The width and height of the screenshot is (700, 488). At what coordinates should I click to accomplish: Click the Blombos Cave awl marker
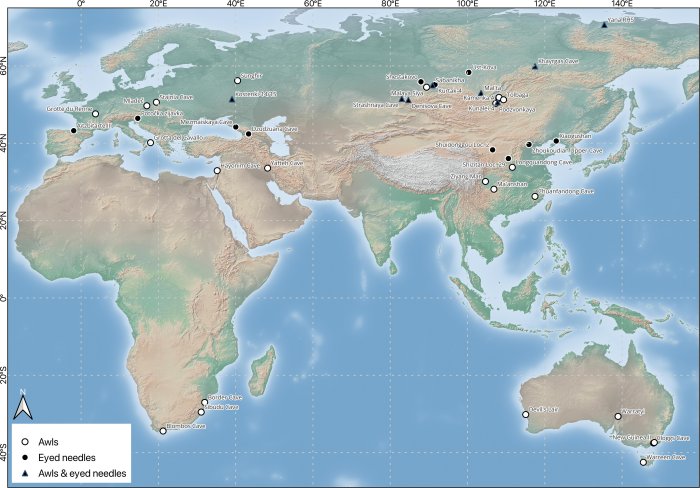pyautogui.click(x=163, y=431)
